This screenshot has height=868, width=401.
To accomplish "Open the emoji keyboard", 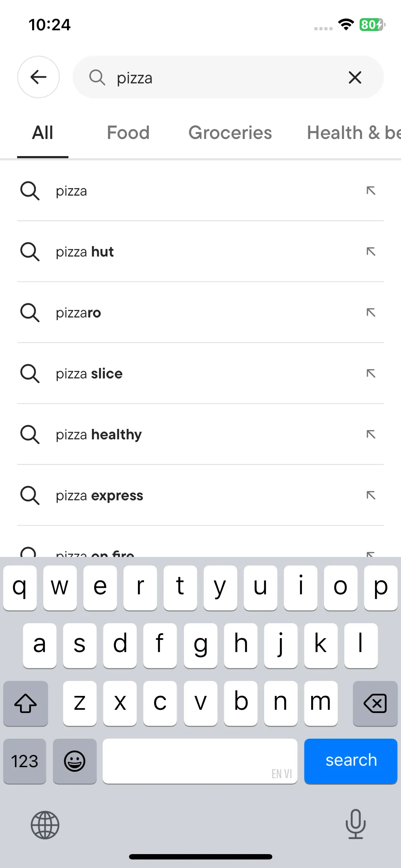I will point(74,761).
